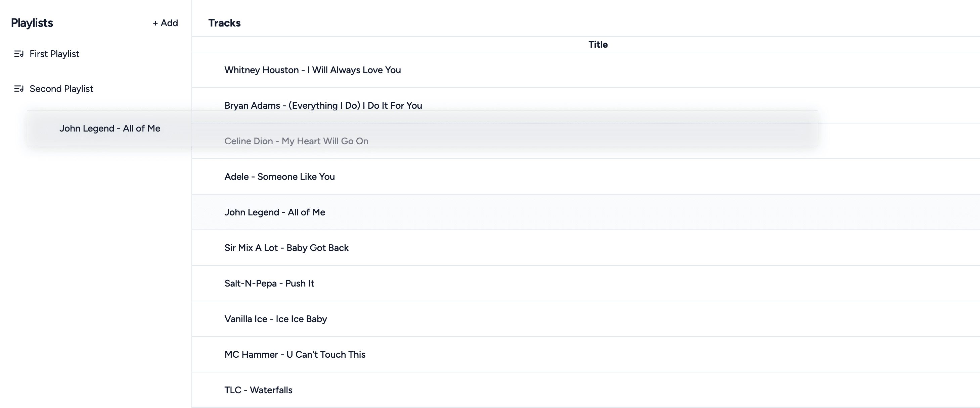Select Salt-N-Pepa - Push It track
This screenshot has height=408, width=980.
click(269, 284)
